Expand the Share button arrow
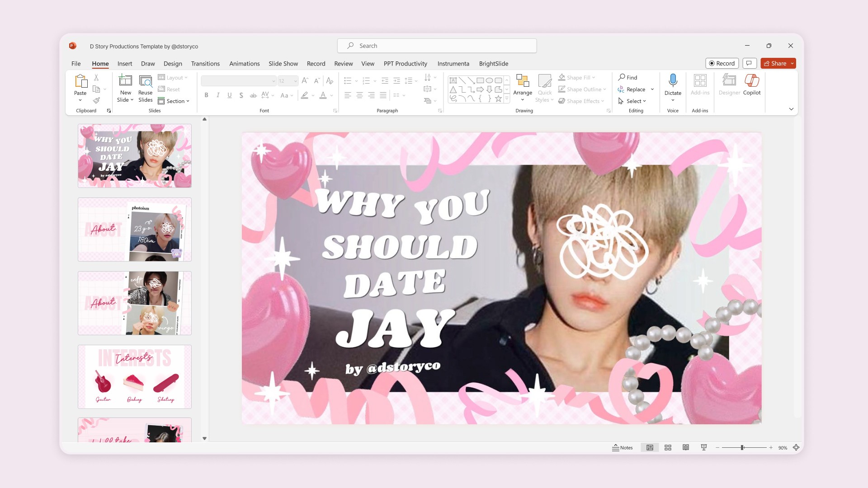 point(792,64)
